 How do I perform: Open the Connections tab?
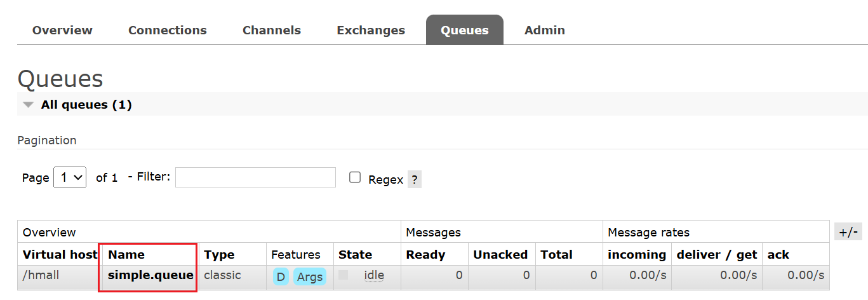coord(168,30)
